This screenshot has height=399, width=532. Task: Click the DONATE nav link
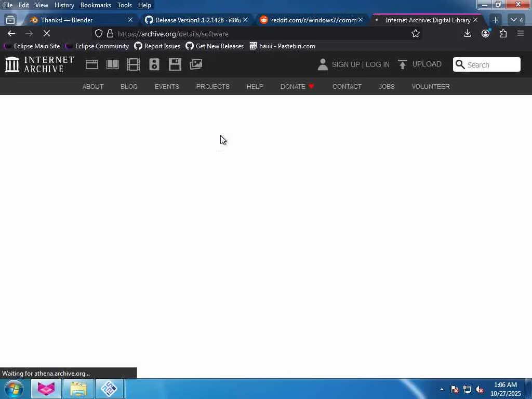(297, 87)
